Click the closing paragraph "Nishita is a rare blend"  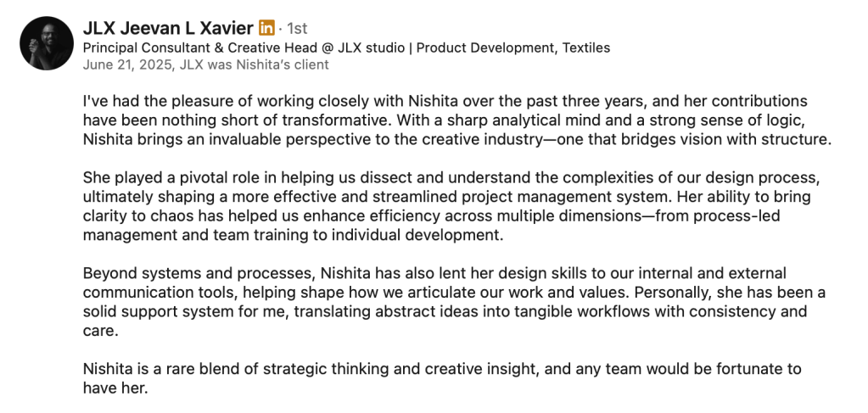441,379
